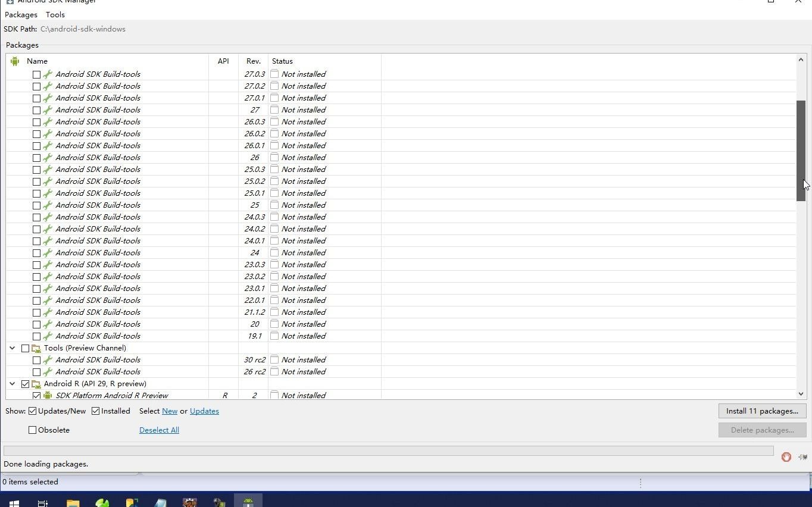The height and width of the screenshot is (507, 812).
Task: Click the SDK Path C:\android-sdk-windows text
Action: tap(83, 29)
